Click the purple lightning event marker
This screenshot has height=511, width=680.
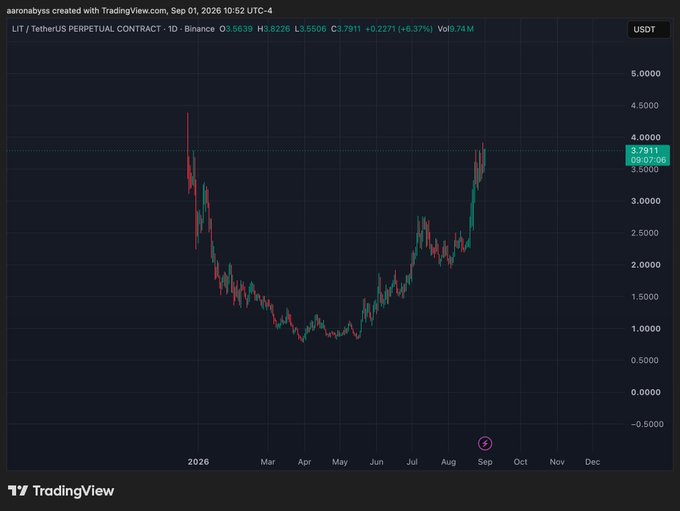click(485, 443)
